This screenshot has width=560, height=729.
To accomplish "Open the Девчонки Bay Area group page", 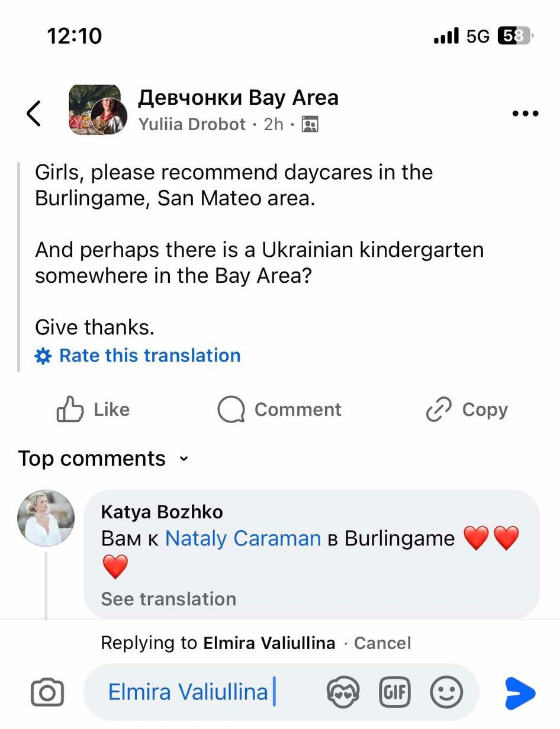I will tap(238, 98).
